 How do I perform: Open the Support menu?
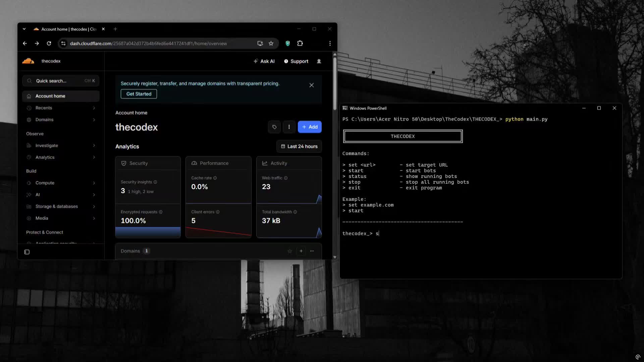(x=296, y=61)
